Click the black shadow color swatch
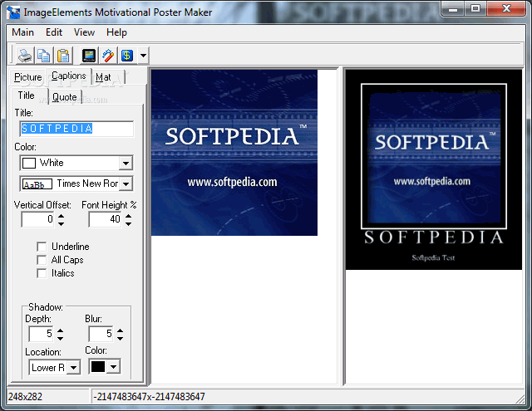Image resolution: width=532 pixels, height=411 pixels. point(98,367)
